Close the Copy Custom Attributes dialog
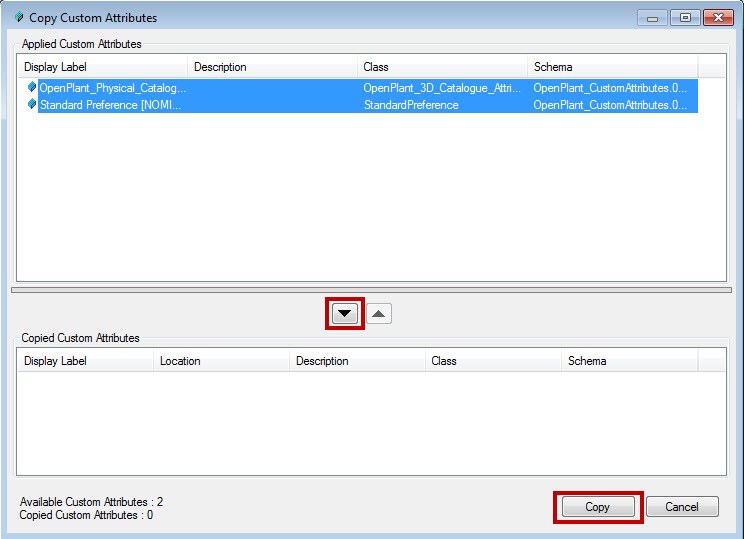Viewport: 744px width, 539px height. (x=718, y=18)
